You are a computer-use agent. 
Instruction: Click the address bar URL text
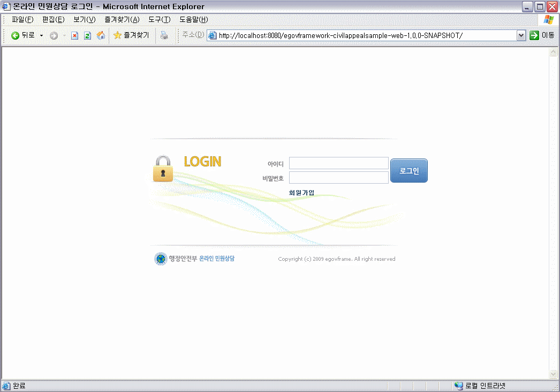340,35
